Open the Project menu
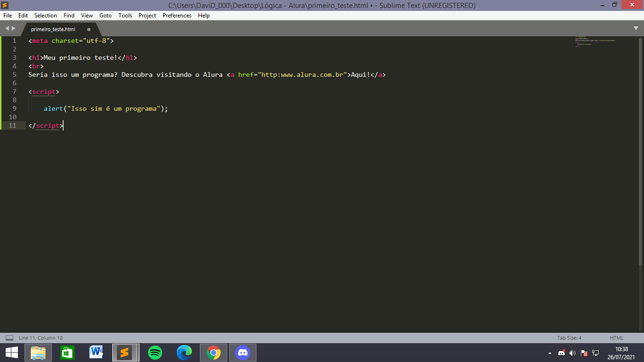Viewport: 644px width, 362px height. [x=147, y=16]
